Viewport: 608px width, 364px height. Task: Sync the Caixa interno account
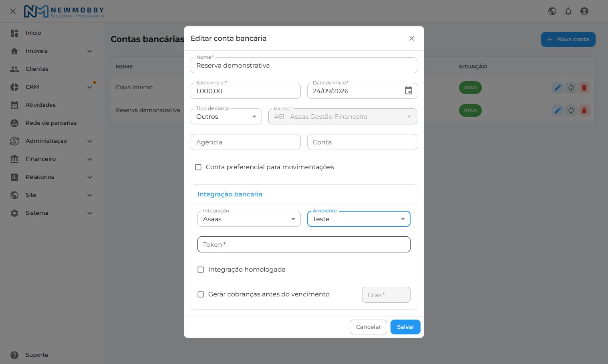tap(571, 88)
